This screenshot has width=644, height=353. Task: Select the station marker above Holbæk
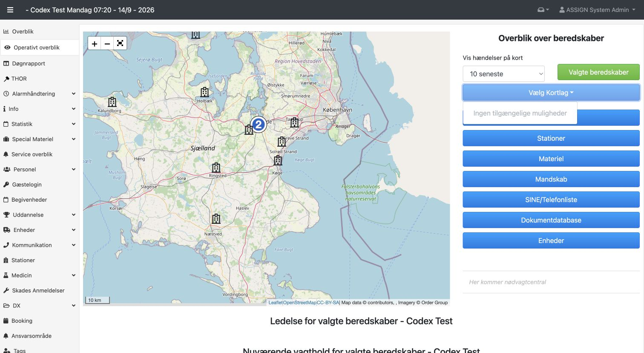coord(204,92)
